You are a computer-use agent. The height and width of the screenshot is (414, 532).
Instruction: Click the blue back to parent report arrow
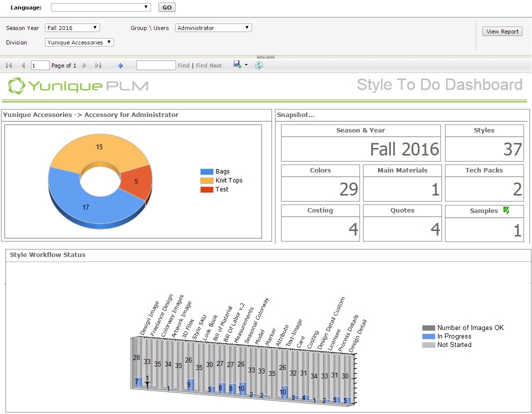click(x=120, y=65)
